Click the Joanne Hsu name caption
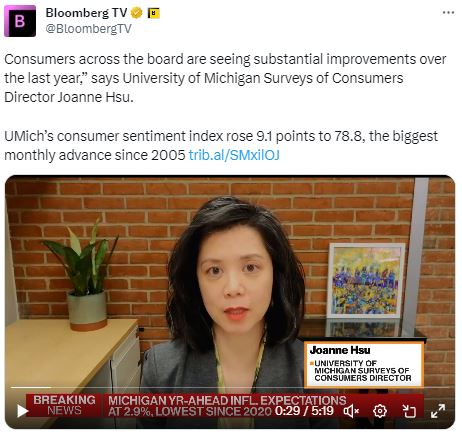 point(340,350)
